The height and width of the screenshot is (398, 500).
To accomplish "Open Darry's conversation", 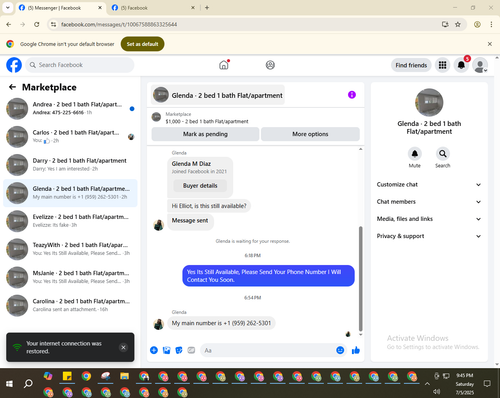I will pos(70,165).
